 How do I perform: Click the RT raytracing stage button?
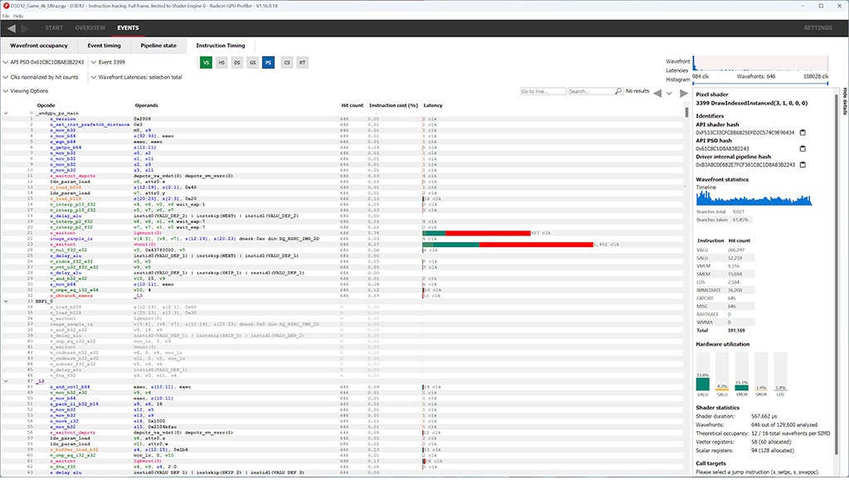303,62
